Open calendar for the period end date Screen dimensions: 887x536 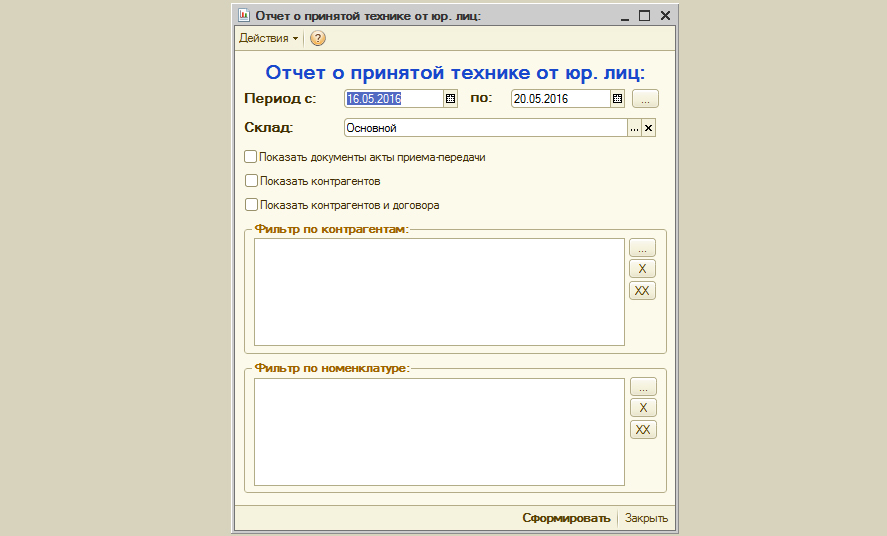point(617,99)
